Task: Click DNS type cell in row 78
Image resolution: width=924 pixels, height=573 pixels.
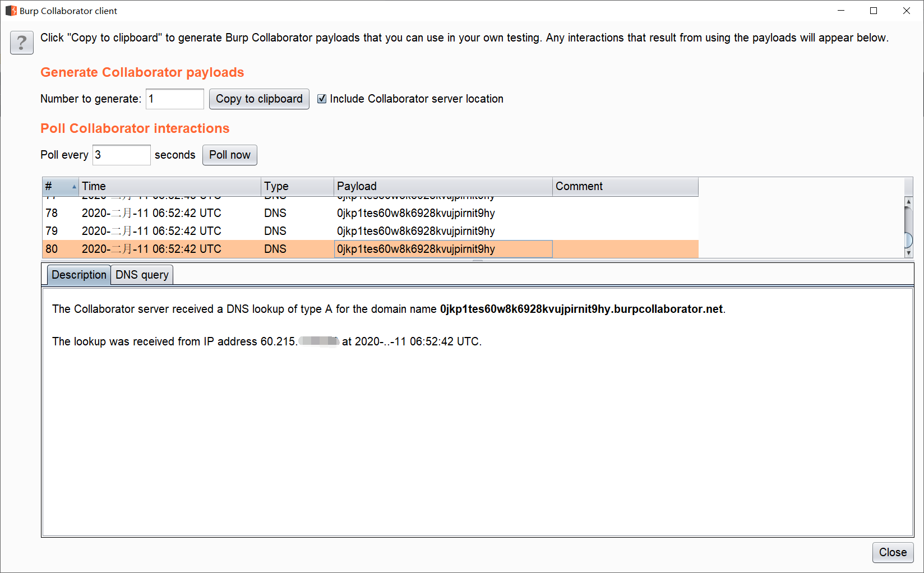Action: tap(297, 213)
